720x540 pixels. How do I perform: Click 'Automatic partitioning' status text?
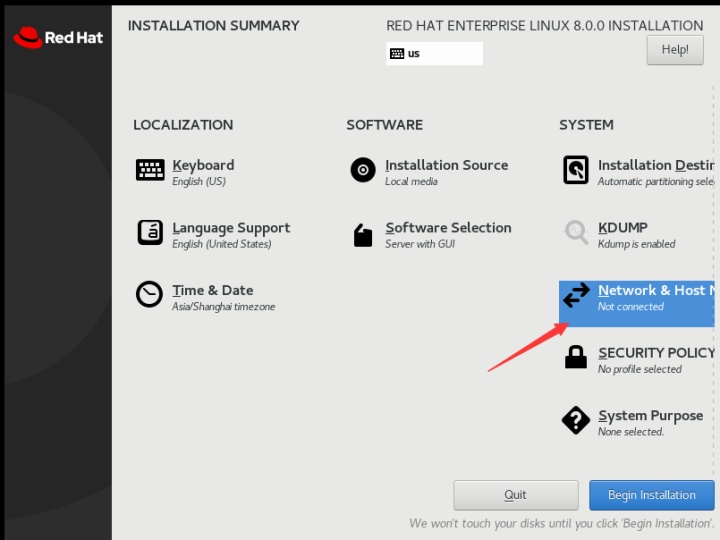tap(656, 181)
